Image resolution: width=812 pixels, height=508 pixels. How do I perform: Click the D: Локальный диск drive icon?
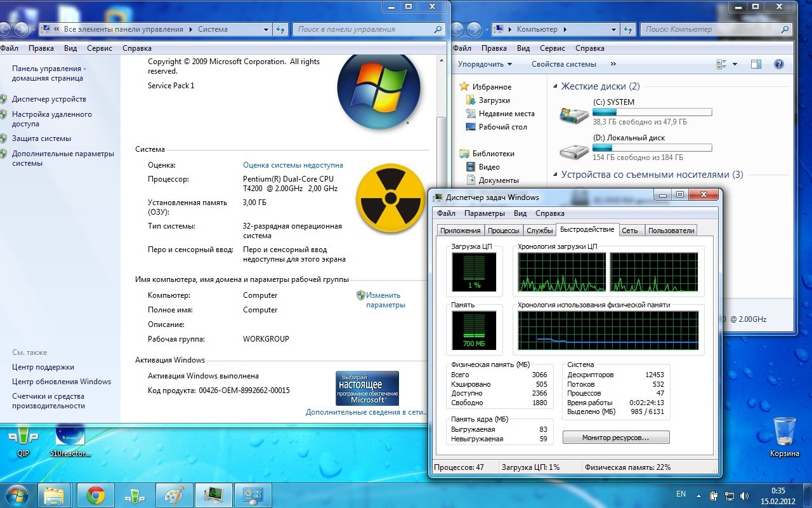(x=574, y=150)
